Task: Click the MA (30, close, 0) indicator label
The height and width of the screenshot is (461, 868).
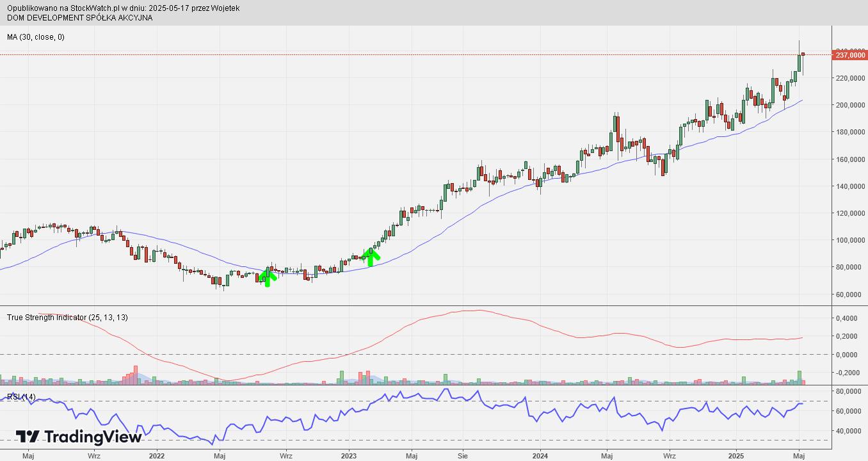Action: click(36, 37)
